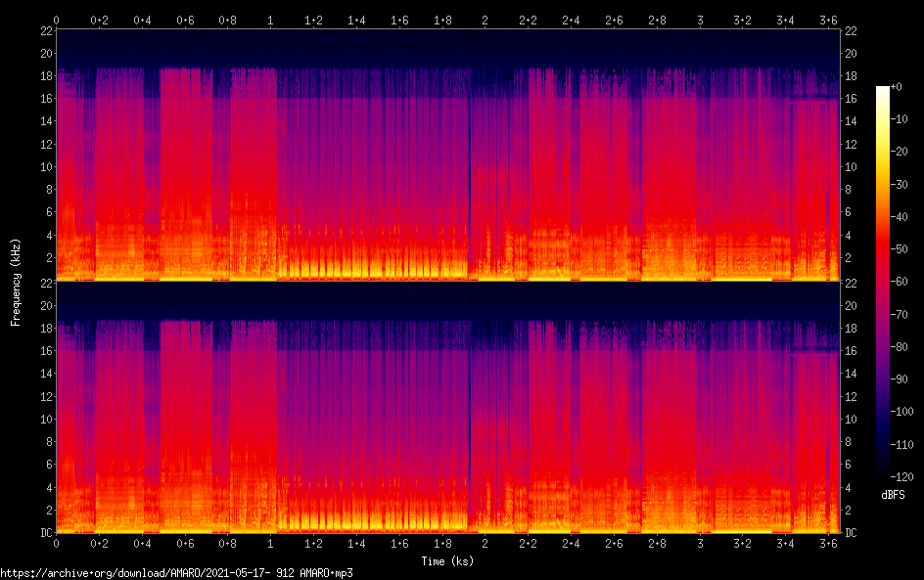Click the dBFS color gradient scale bar

pyautogui.click(x=882, y=282)
